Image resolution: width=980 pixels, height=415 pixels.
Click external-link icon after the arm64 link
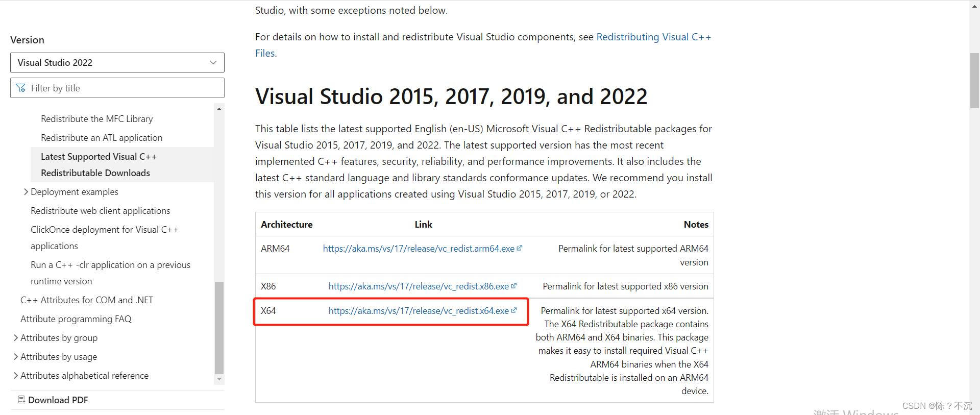(x=520, y=248)
